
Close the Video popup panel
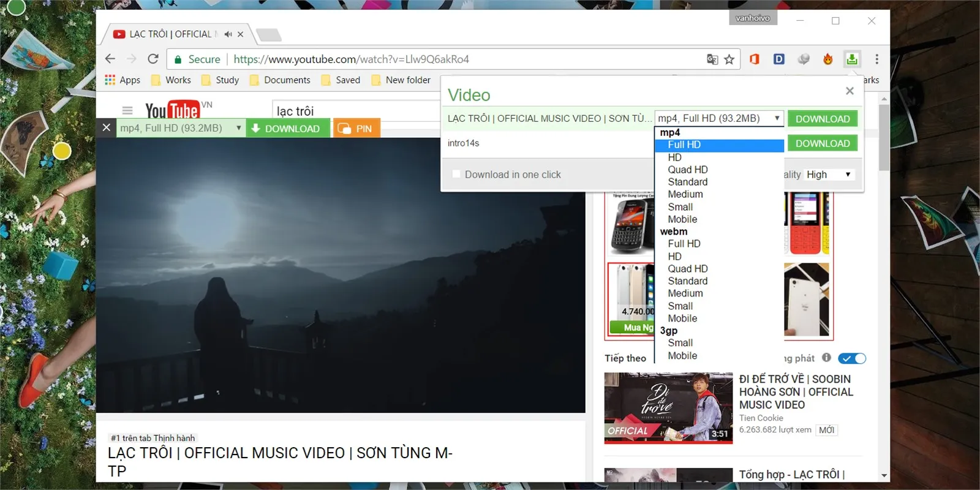(850, 91)
